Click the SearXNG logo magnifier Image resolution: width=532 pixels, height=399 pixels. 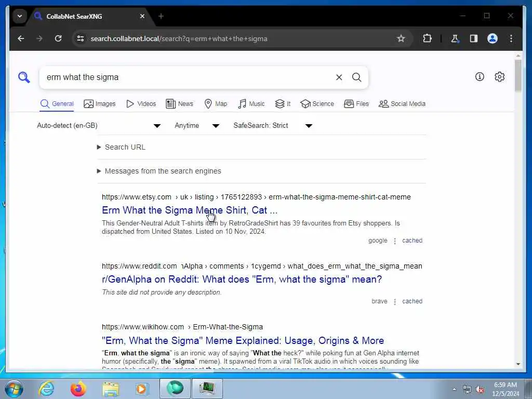24,77
